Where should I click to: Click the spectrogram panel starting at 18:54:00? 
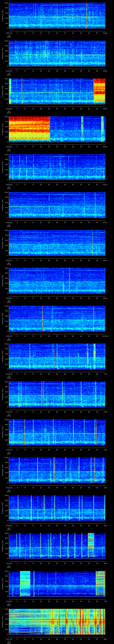pyautogui.click(x=57, y=129)
